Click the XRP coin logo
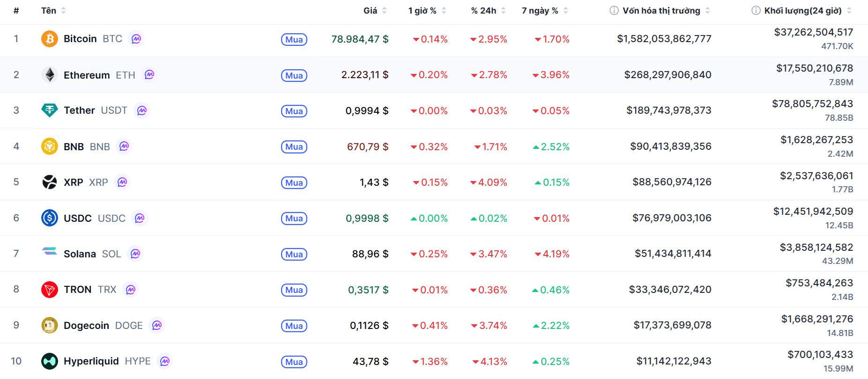Viewport: 868px width, 379px height. click(x=50, y=182)
